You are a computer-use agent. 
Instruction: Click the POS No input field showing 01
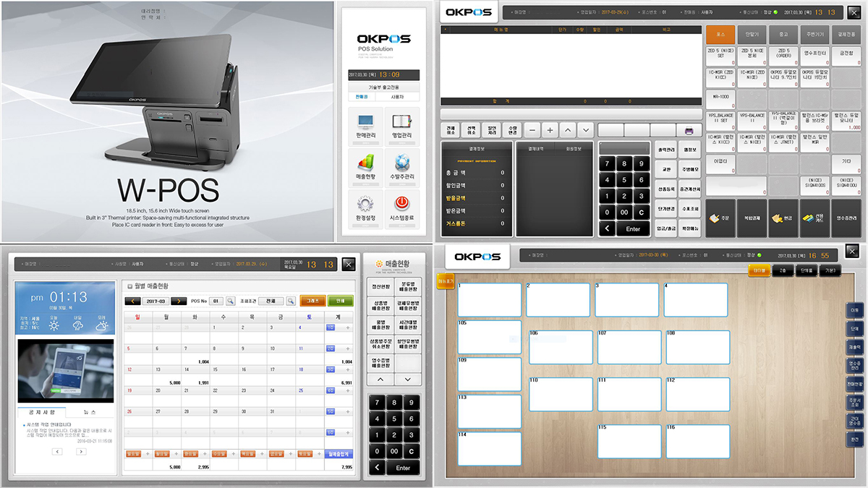216,301
